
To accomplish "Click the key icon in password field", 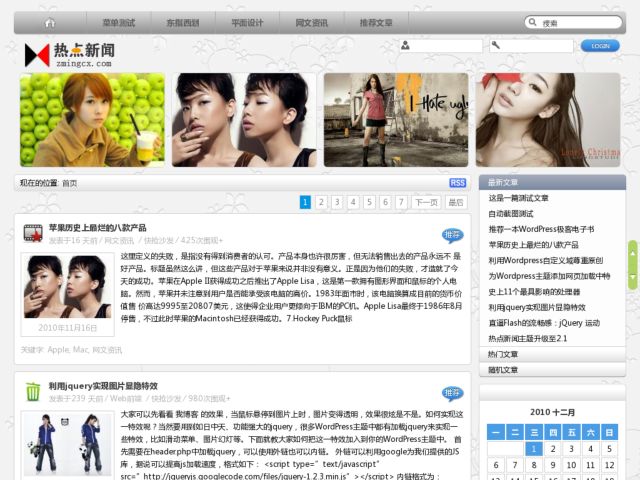I will click(x=496, y=45).
